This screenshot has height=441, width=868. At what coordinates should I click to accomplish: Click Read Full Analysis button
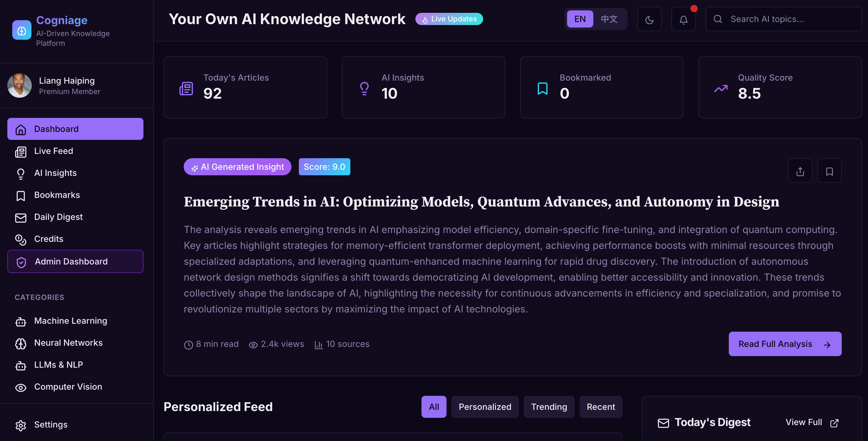click(784, 344)
